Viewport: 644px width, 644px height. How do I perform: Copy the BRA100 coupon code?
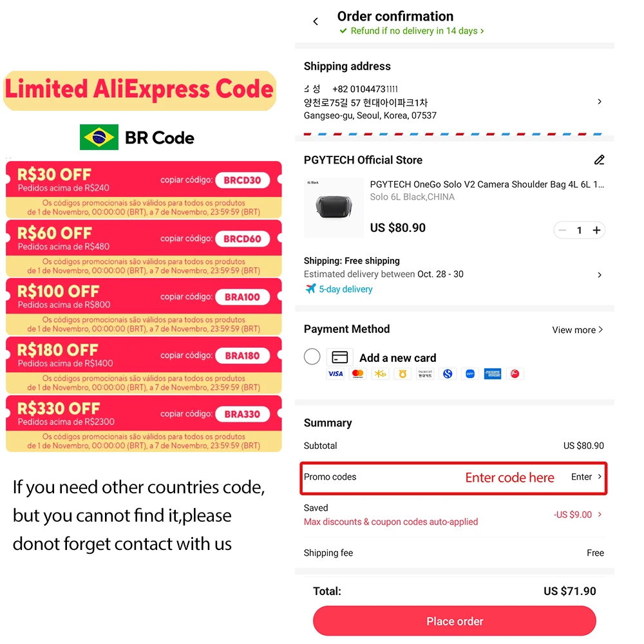pyautogui.click(x=242, y=297)
